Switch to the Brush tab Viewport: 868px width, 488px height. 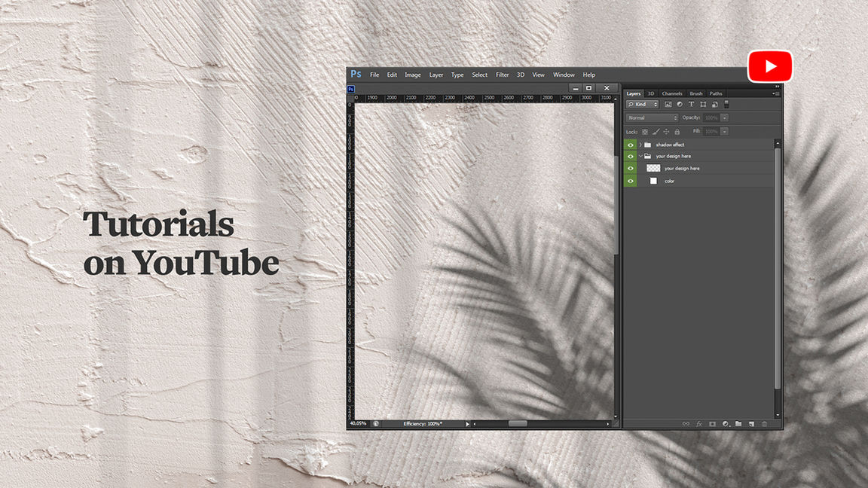click(696, 93)
